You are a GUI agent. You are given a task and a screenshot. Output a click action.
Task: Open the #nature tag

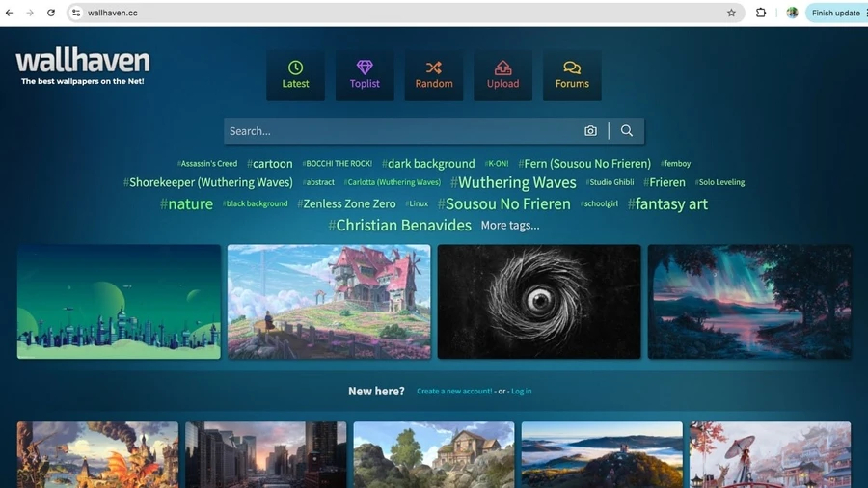click(186, 204)
